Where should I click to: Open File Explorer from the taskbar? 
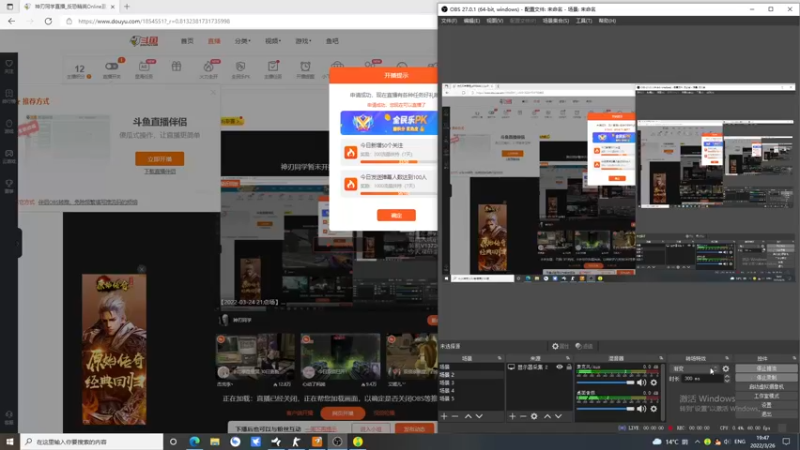coord(215,441)
